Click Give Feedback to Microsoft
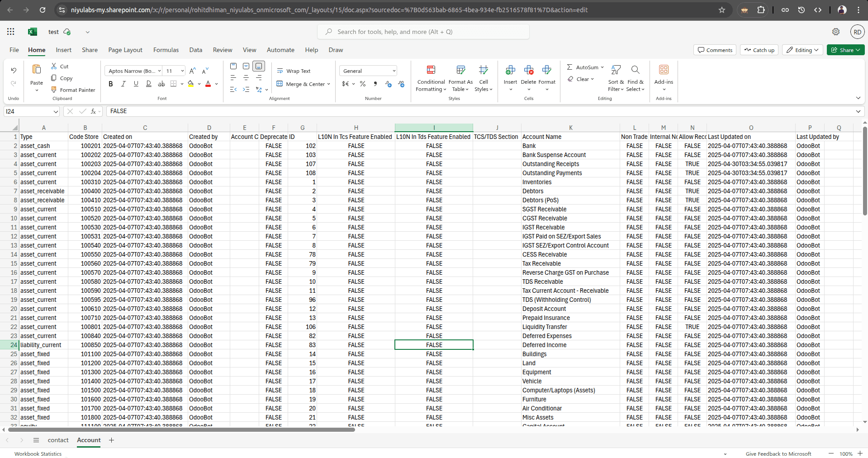868x458 pixels. pyautogui.click(x=778, y=454)
